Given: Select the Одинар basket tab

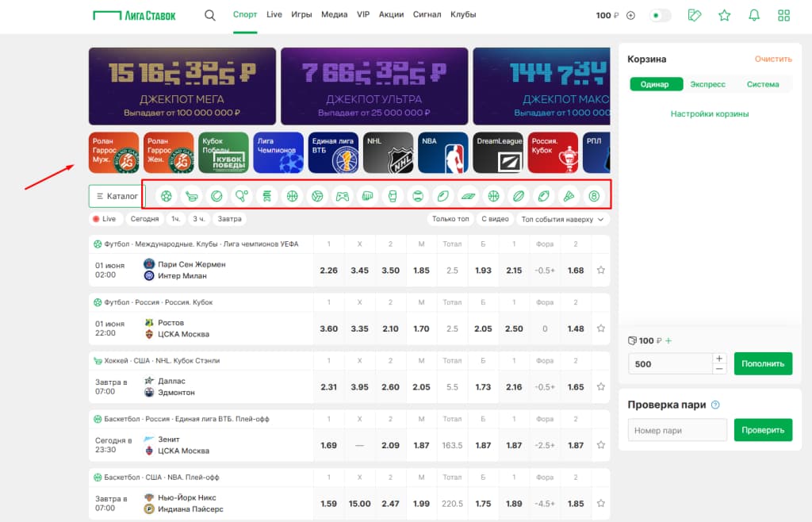Looking at the screenshot, I should click(x=656, y=84).
